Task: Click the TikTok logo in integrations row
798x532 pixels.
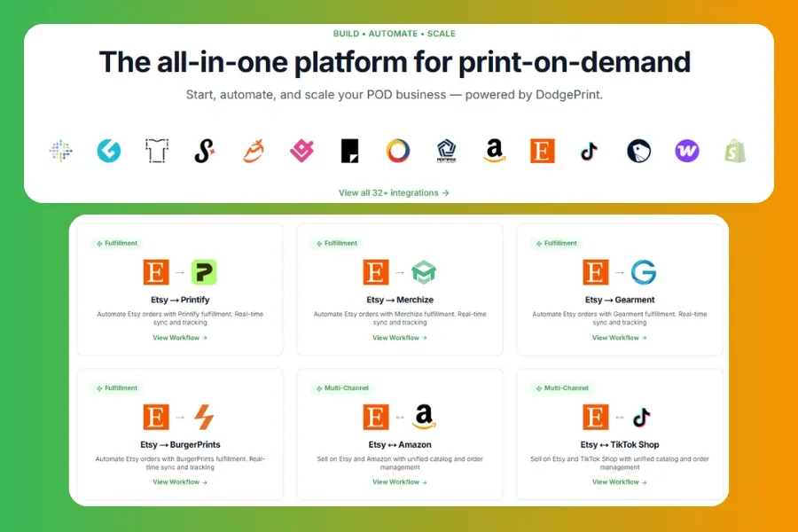Action: coord(590,152)
